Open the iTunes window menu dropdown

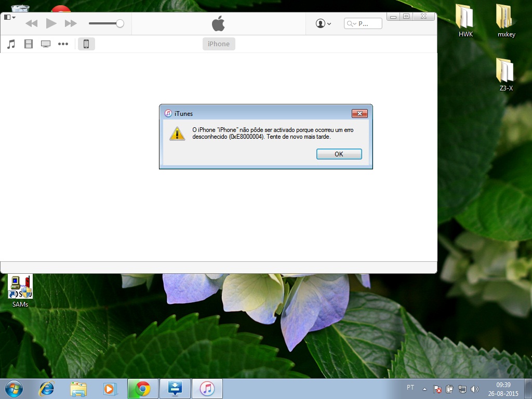pos(9,17)
